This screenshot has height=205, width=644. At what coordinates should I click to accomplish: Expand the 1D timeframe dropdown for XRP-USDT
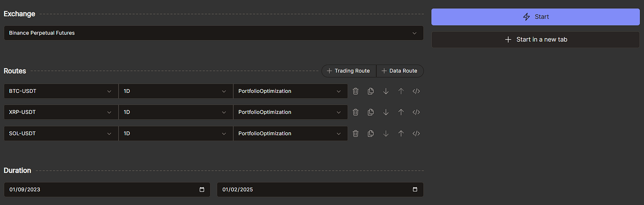176,112
